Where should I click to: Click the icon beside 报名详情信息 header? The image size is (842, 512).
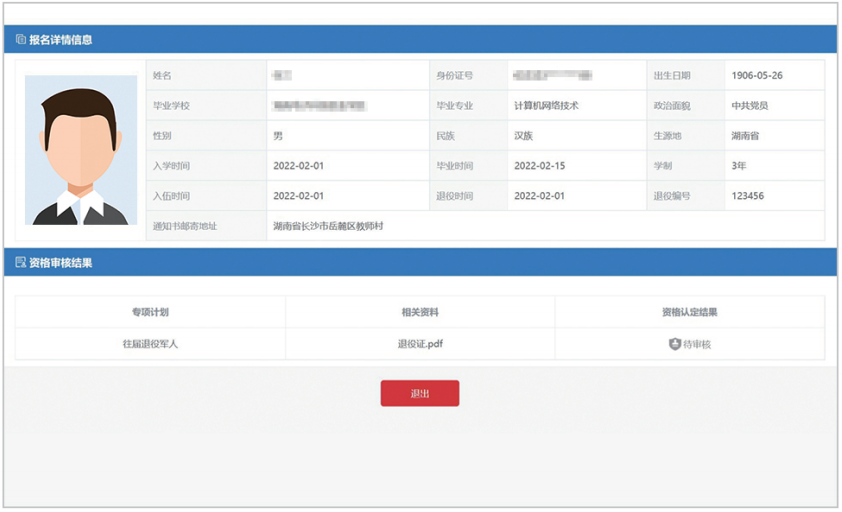click(21, 40)
